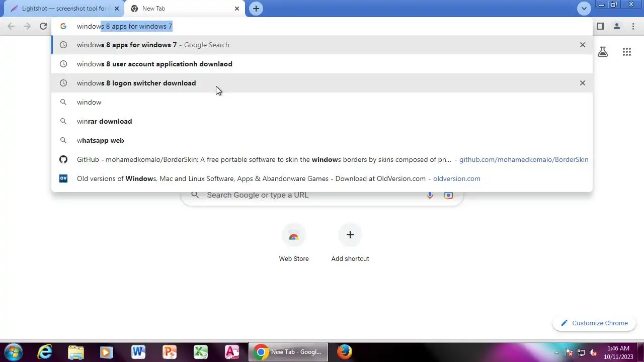644x362 pixels.
Task: Open the Google apps grid
Action: (627, 52)
